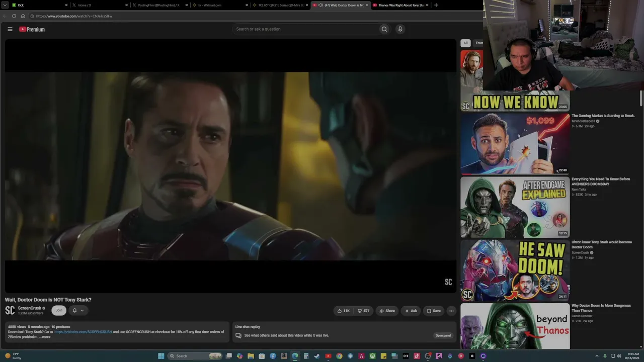The image size is (644, 362).
Task: Focus the 'Search or ask a question' box
Action: click(x=306, y=29)
